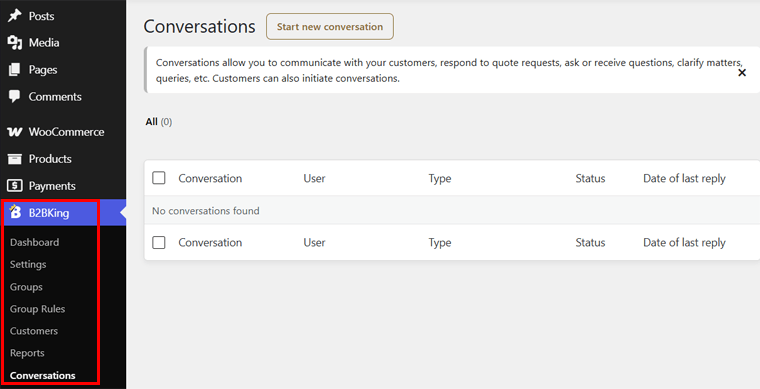Open the Group Rules submenu item
Viewport: 760px width, 389px height.
tap(37, 309)
